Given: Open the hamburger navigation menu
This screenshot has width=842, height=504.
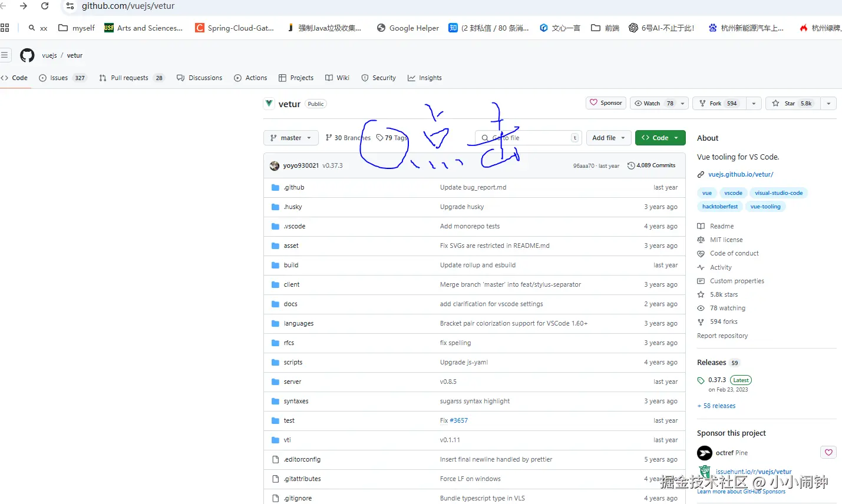Looking at the screenshot, I should tap(5, 55).
